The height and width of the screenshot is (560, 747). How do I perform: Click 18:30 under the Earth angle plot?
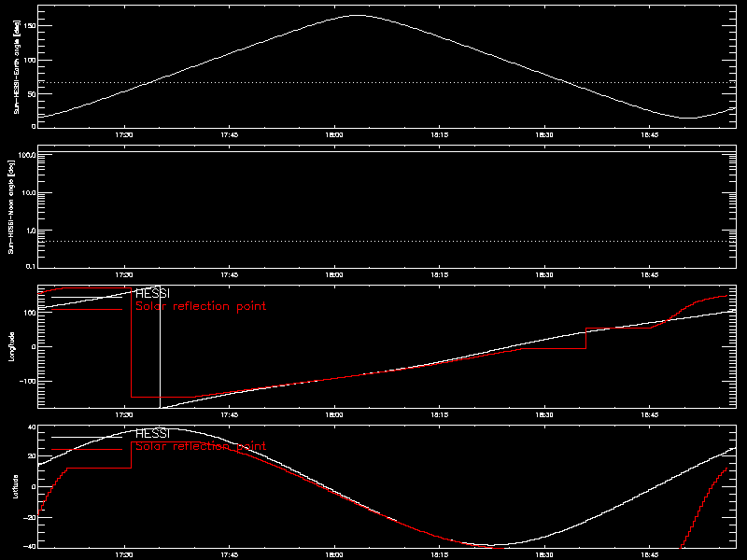tap(544, 135)
